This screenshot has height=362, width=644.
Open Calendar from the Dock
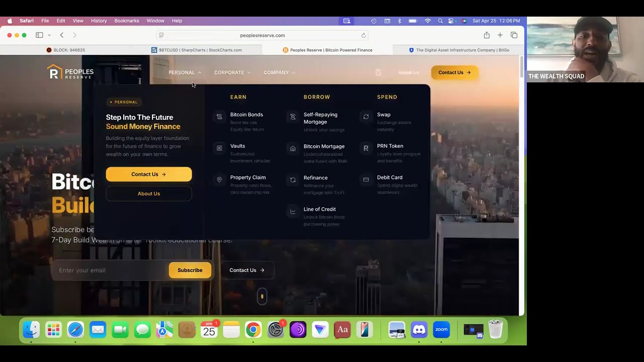pyautogui.click(x=209, y=330)
